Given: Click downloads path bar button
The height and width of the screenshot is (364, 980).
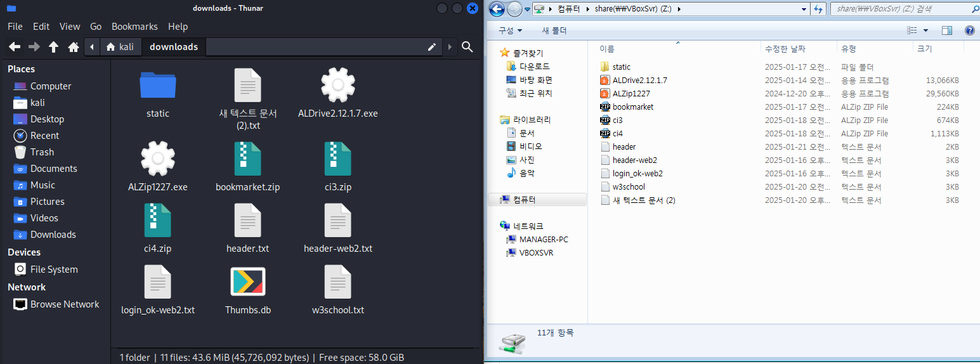Looking at the screenshot, I should [174, 47].
